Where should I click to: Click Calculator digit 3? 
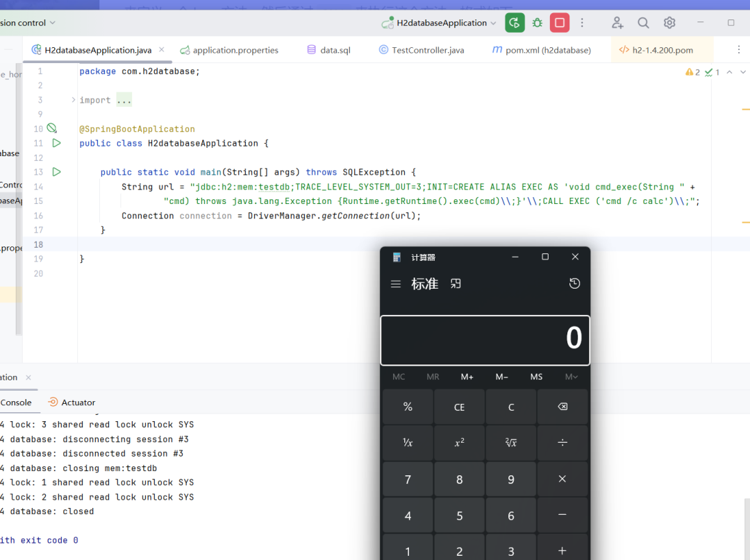click(x=511, y=548)
